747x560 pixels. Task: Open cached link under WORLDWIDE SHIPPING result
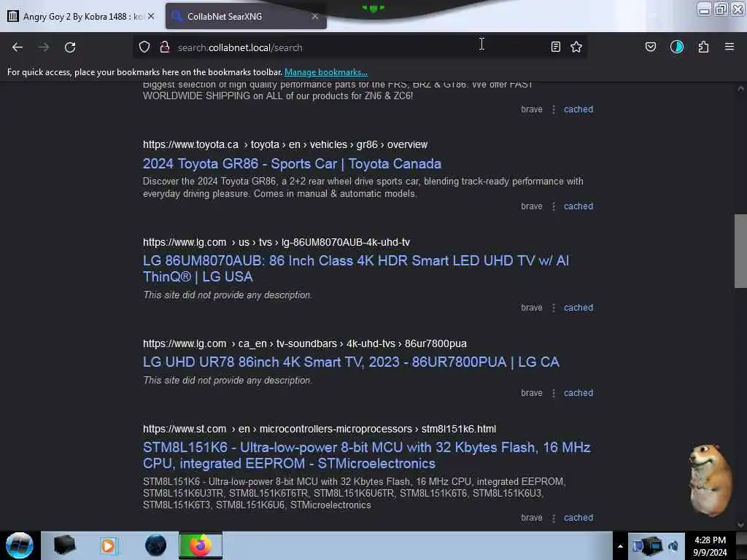pyautogui.click(x=578, y=109)
